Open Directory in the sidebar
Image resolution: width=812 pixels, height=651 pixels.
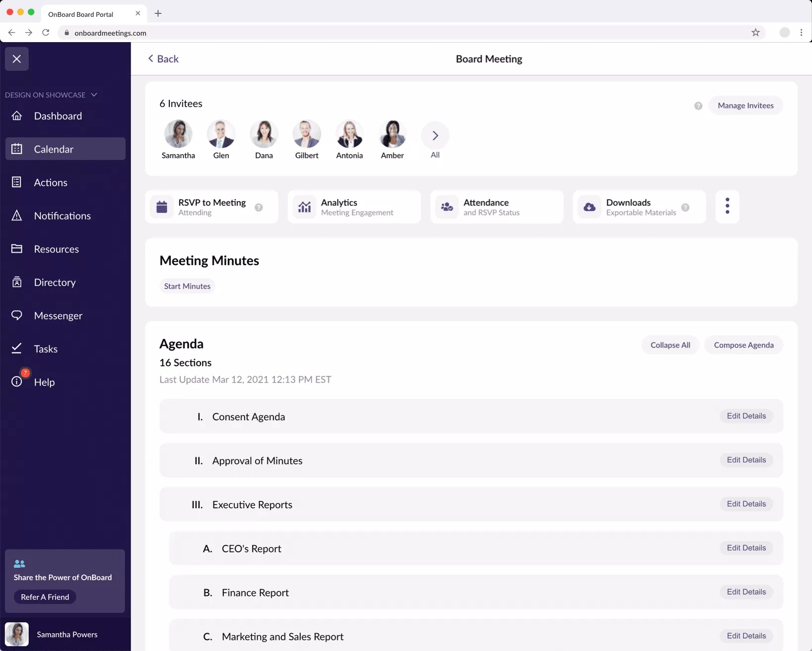[65, 282]
